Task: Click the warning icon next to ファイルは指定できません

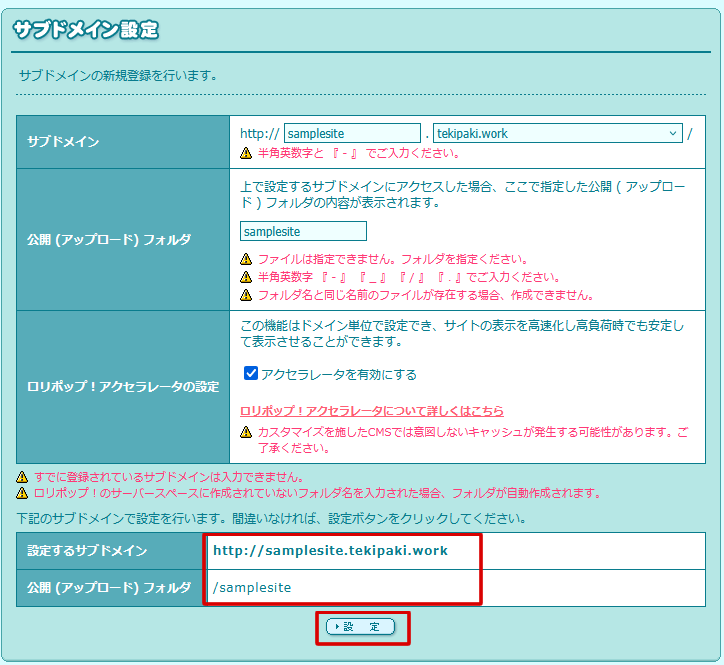Action: click(x=246, y=259)
